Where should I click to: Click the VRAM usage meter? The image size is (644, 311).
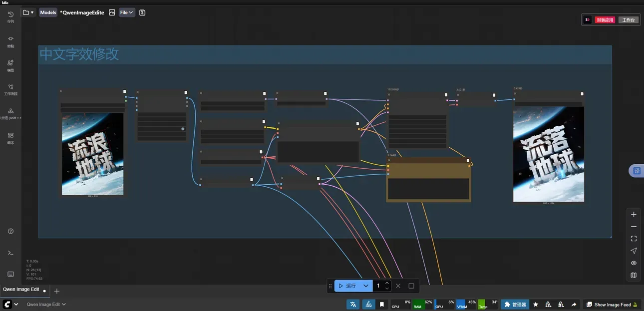(466, 305)
